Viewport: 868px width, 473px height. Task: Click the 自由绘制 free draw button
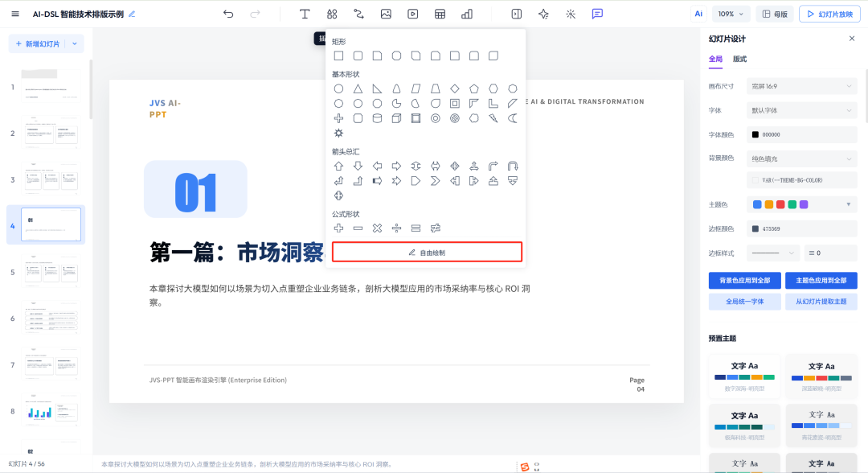point(427,252)
